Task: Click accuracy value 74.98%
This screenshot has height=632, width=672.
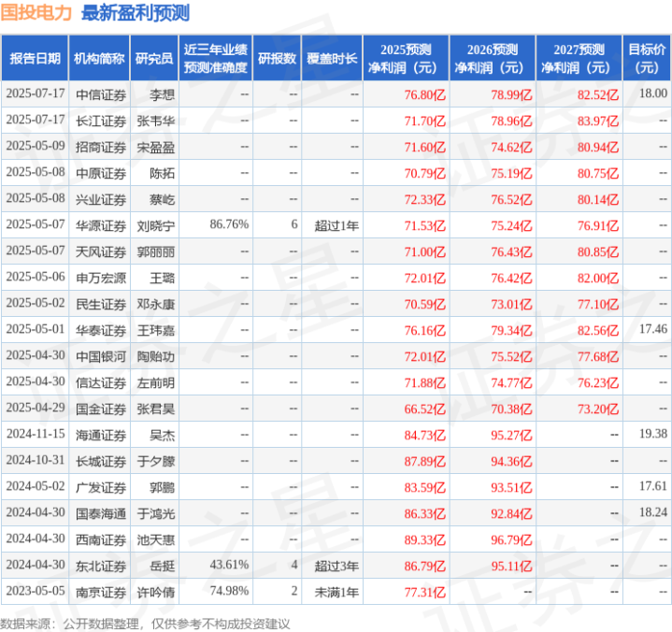Action: click(229, 591)
